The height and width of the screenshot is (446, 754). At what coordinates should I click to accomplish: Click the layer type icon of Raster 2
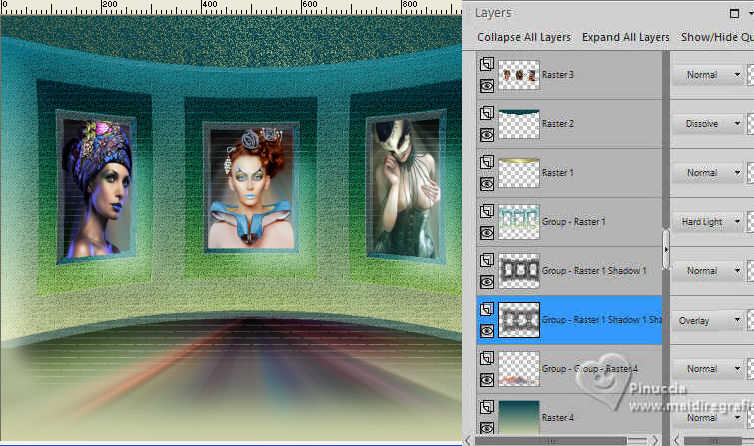pos(487,113)
